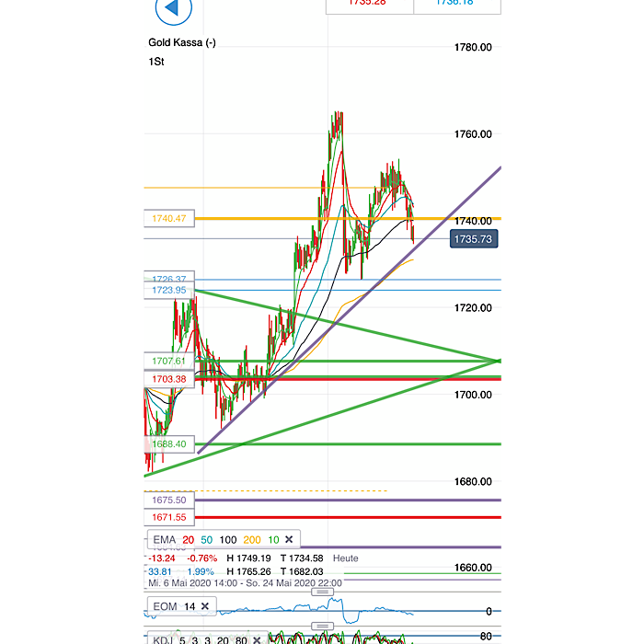Click the EMA 200 period value

[x=252, y=540]
